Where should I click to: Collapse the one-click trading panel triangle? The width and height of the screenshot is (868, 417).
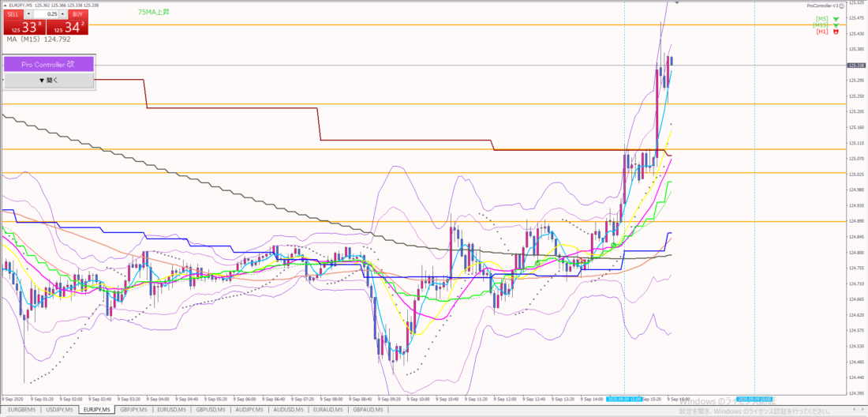point(5,6)
